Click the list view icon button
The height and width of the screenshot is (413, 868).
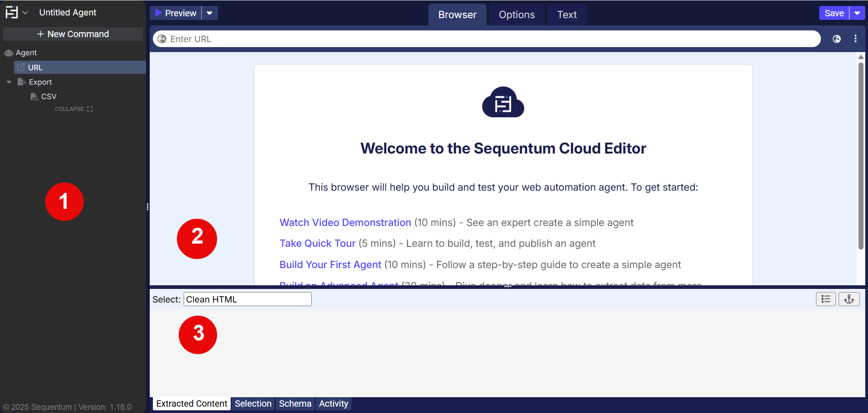coord(825,299)
